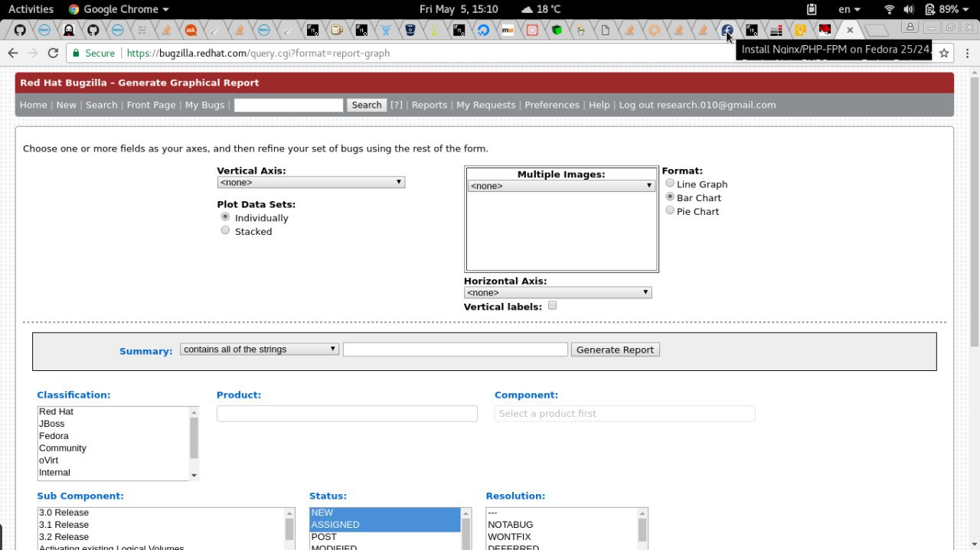
Task: Switch to the orange ring icon tab
Action: 654,31
